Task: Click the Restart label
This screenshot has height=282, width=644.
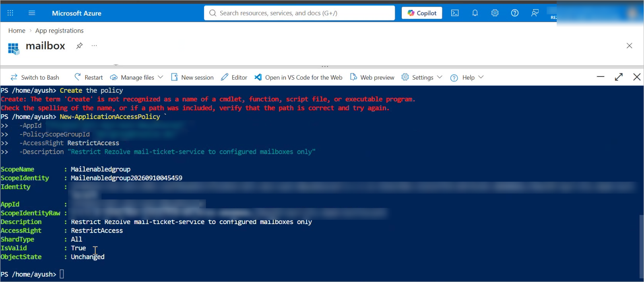Action: 93,78
